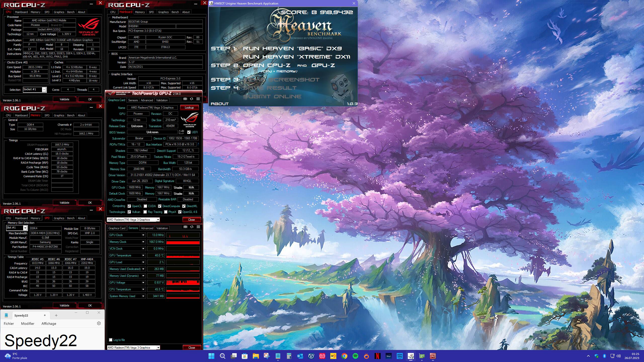Open Outlook from taskbar
The width and height of the screenshot is (644, 362).
(300, 356)
